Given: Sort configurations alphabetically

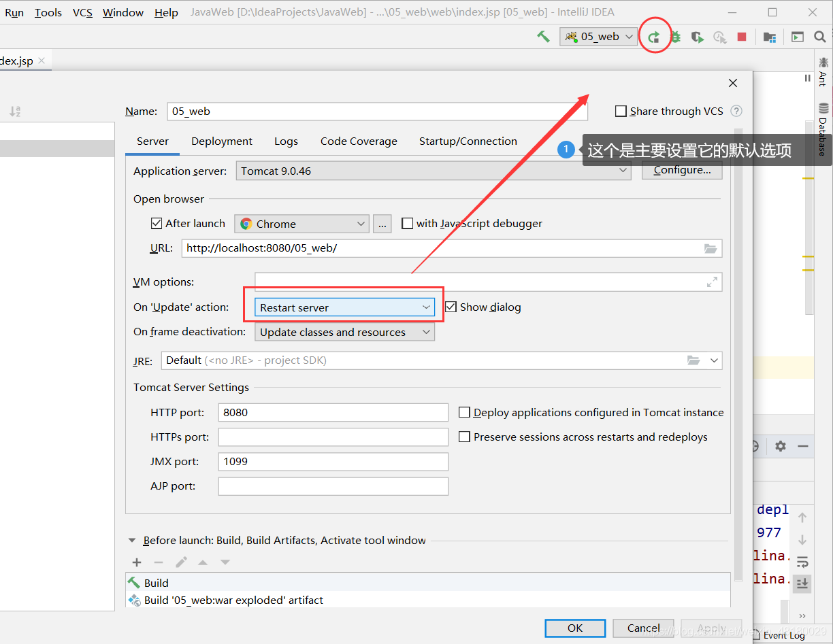Looking at the screenshot, I should (15, 111).
